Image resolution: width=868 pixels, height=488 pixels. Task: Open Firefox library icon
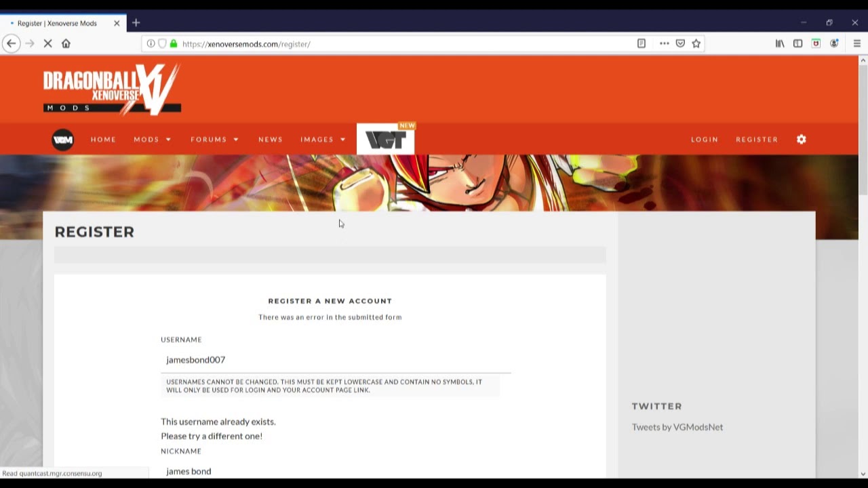click(x=780, y=43)
